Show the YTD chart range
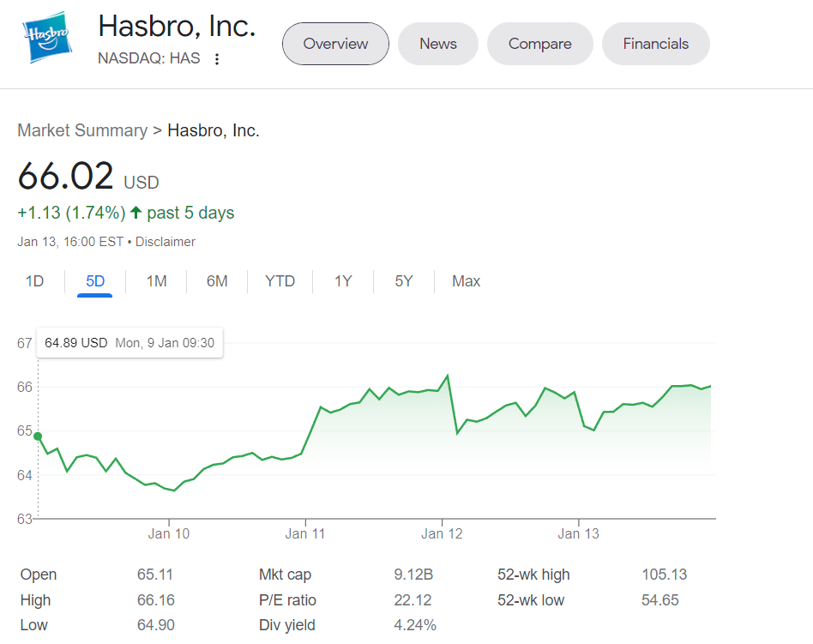The width and height of the screenshot is (813, 644). click(280, 281)
